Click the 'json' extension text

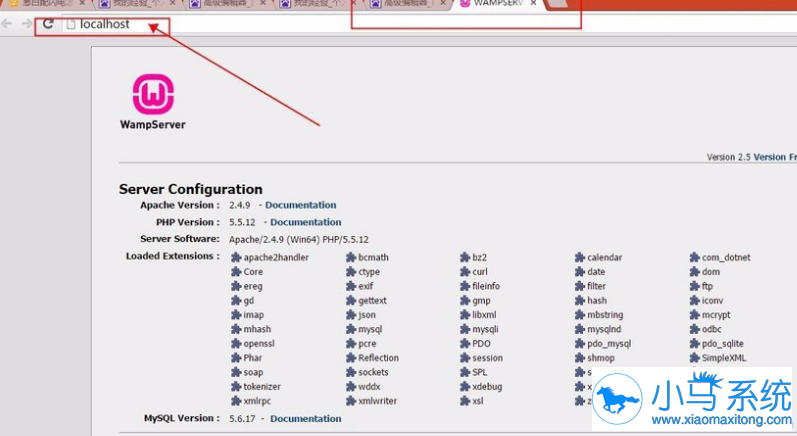[367, 315]
